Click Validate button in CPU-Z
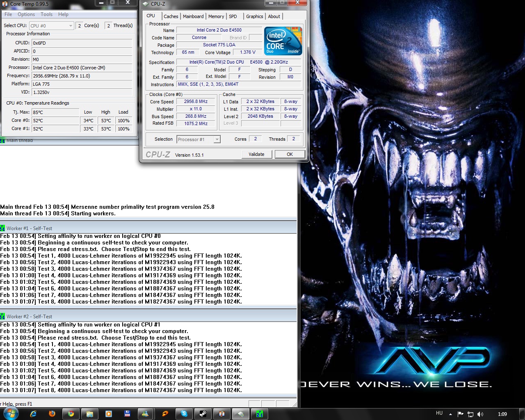The width and height of the screenshot is (525, 420). (256, 154)
